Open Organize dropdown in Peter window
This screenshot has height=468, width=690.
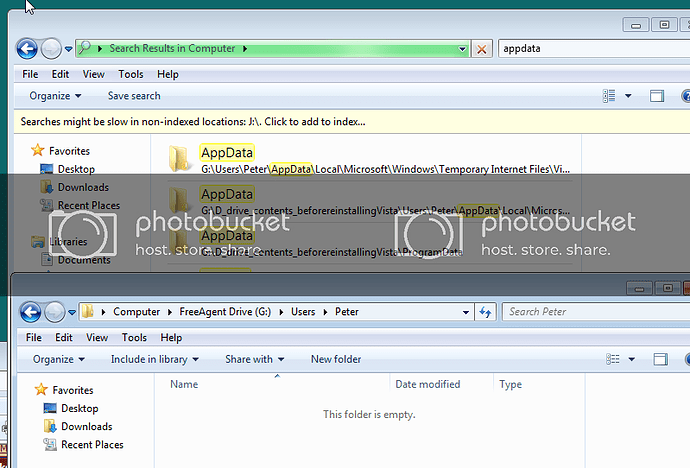[x=59, y=359]
